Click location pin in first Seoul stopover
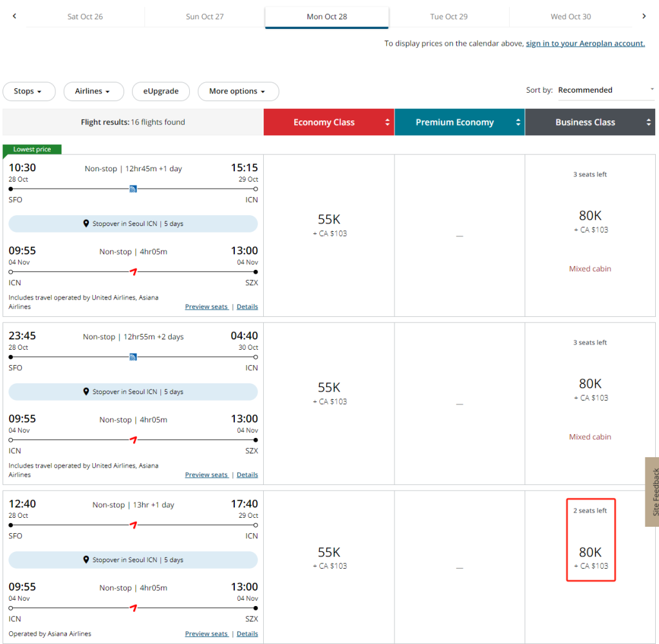Image resolution: width=659 pixels, height=644 pixels. point(86,223)
